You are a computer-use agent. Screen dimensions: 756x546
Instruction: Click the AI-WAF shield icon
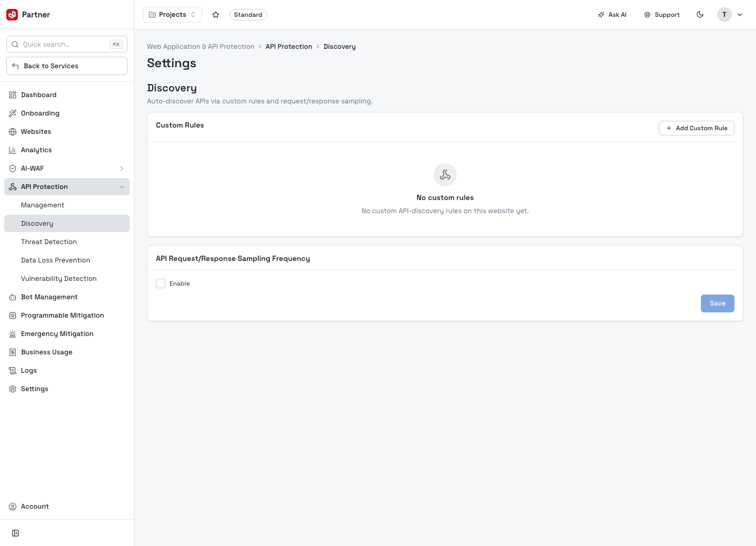(13, 169)
